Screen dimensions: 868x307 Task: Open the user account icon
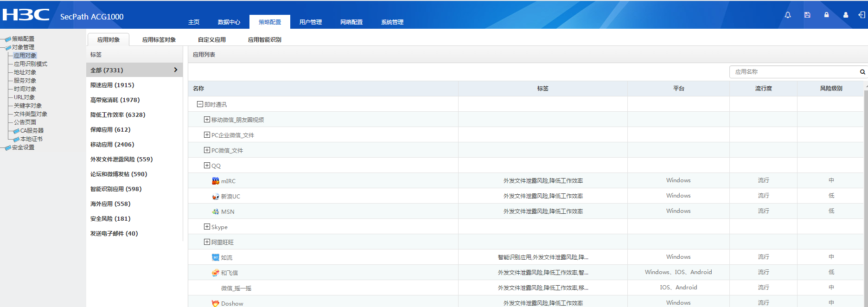[x=846, y=15]
